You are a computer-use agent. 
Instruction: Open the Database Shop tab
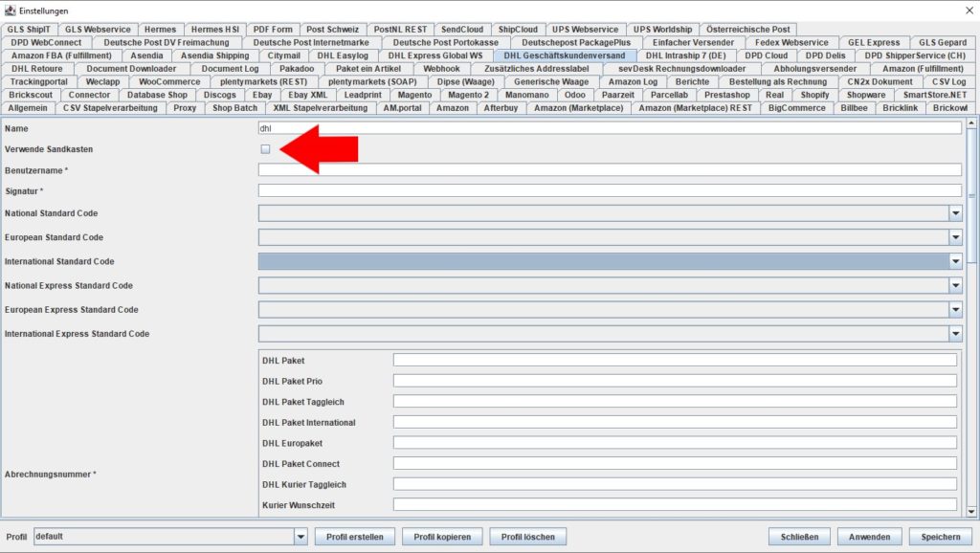(157, 95)
